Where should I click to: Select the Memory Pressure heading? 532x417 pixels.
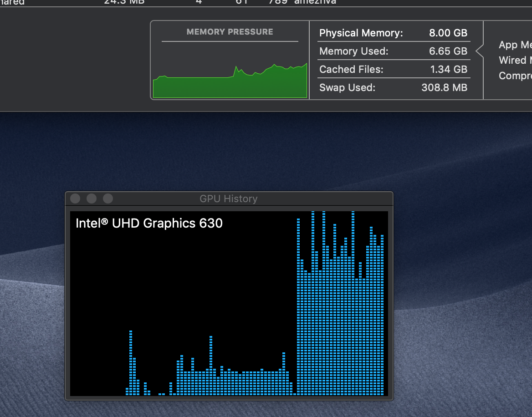click(230, 32)
